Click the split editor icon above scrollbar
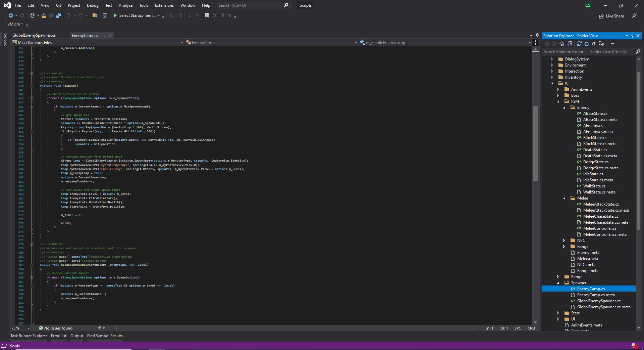Screen dimensions: 644x350 (x=536, y=43)
